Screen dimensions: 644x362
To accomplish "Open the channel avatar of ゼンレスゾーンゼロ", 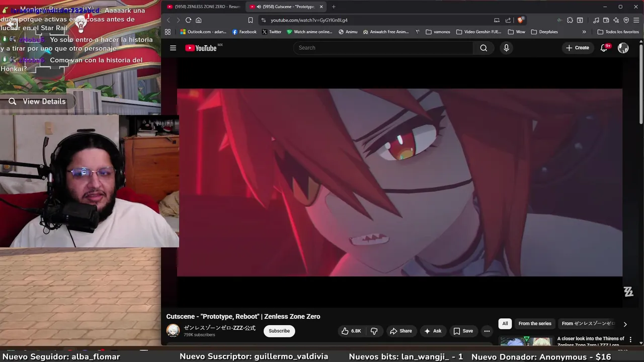I will [x=173, y=330].
